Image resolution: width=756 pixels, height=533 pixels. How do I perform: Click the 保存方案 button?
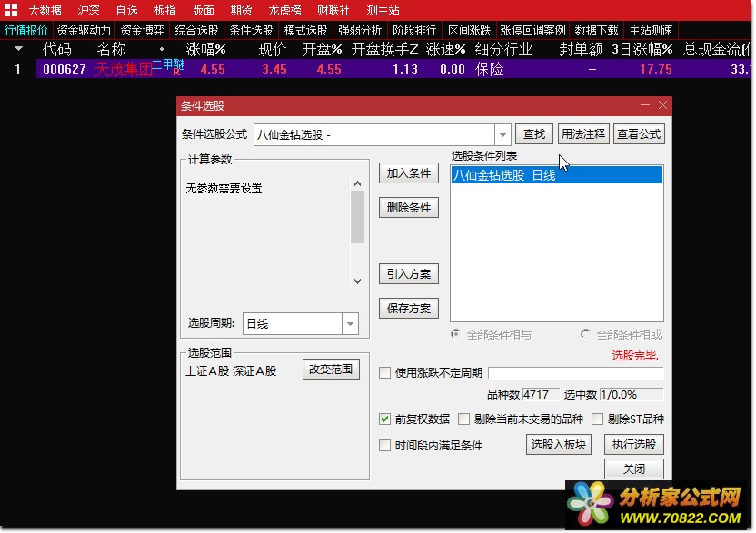pos(408,309)
